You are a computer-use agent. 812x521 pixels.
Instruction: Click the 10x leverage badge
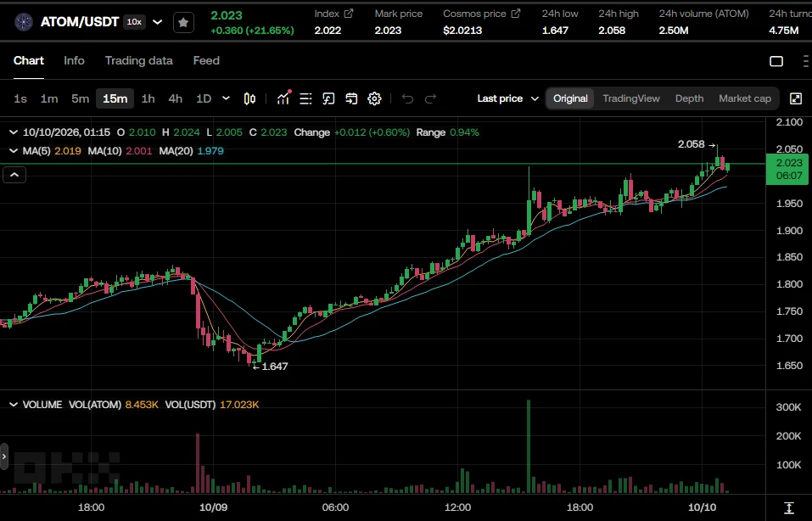135,22
